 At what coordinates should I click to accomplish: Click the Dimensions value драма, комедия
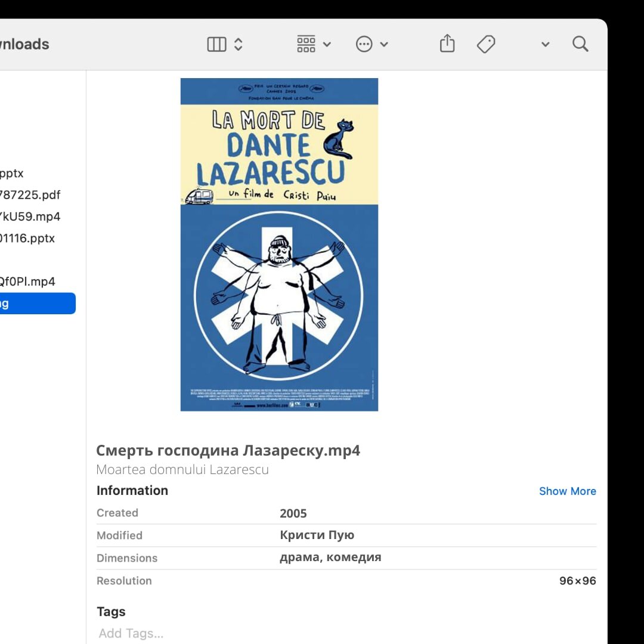[330, 557]
